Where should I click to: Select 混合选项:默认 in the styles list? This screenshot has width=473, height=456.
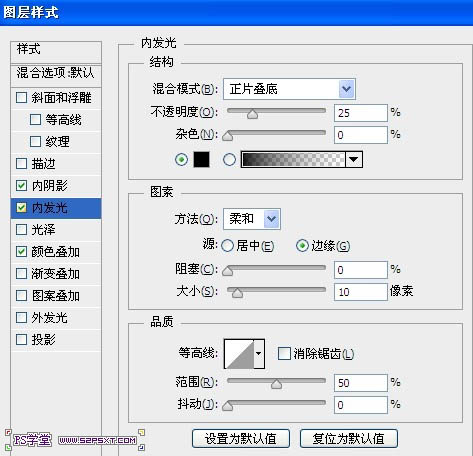point(56,73)
